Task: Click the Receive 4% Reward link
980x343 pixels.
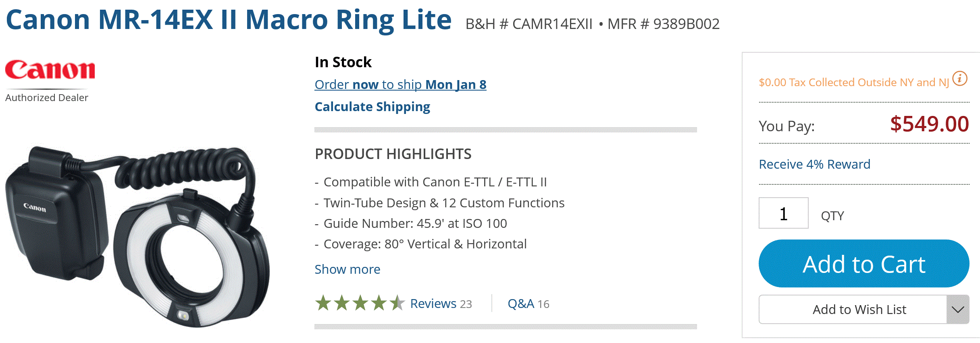Action: 814,164
